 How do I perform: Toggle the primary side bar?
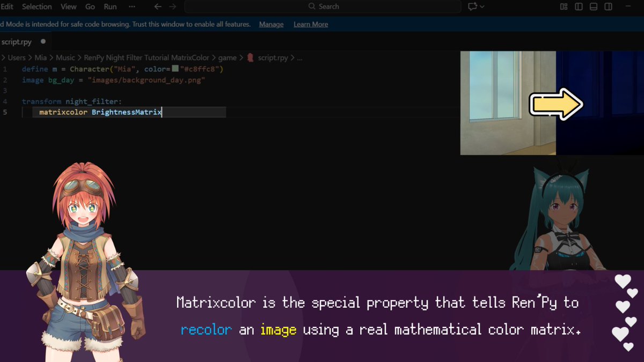(579, 6)
